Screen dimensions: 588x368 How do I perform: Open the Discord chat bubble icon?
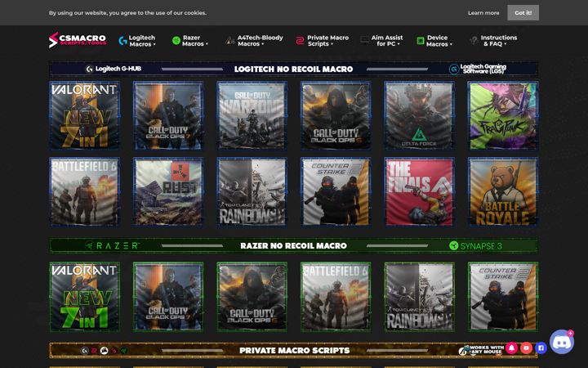(561, 342)
